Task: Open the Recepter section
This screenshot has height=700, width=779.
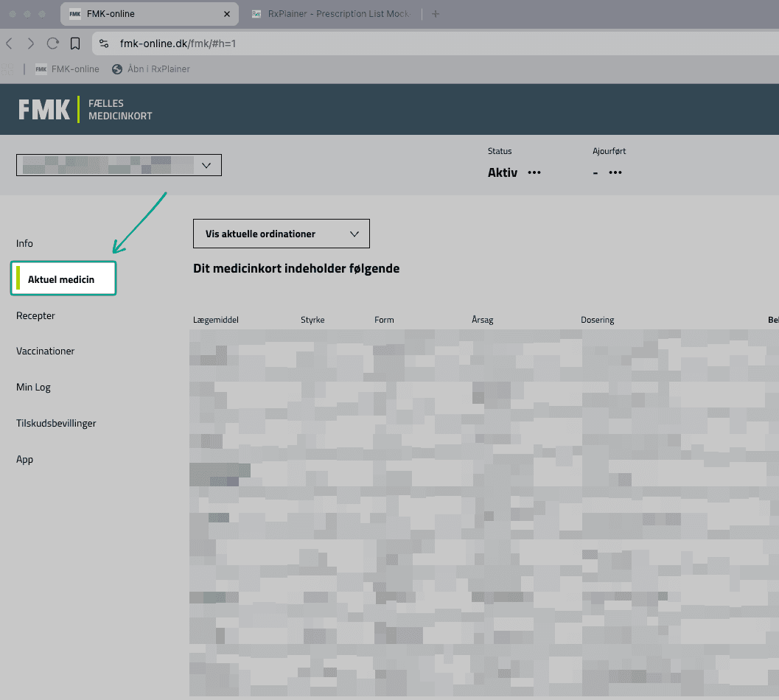Action: (x=35, y=315)
